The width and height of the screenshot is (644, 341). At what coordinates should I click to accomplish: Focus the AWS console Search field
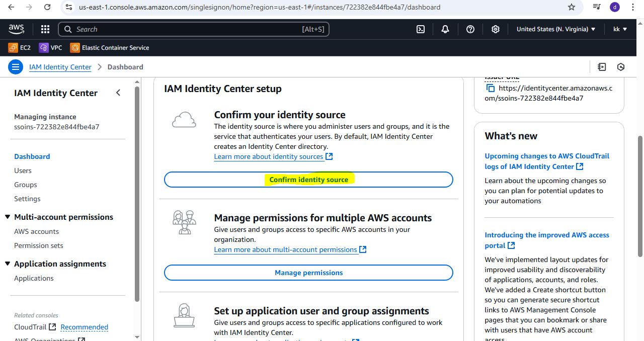coord(186,29)
